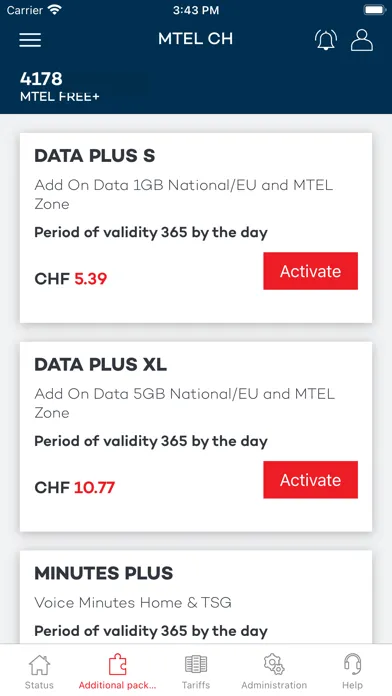Select the Status tab label
This screenshot has width=392, height=696.
pos(39,685)
